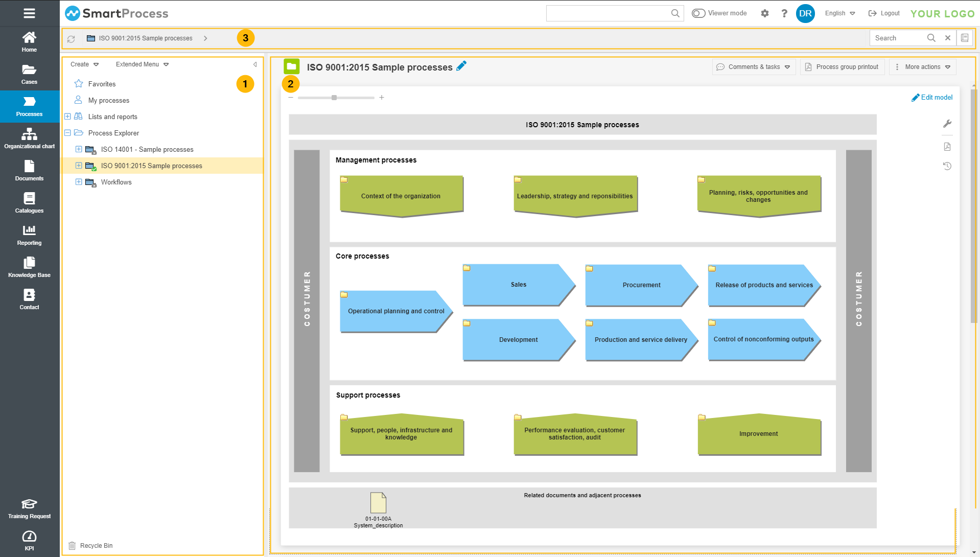
Task: Open the English language dropdown
Action: coord(839,13)
